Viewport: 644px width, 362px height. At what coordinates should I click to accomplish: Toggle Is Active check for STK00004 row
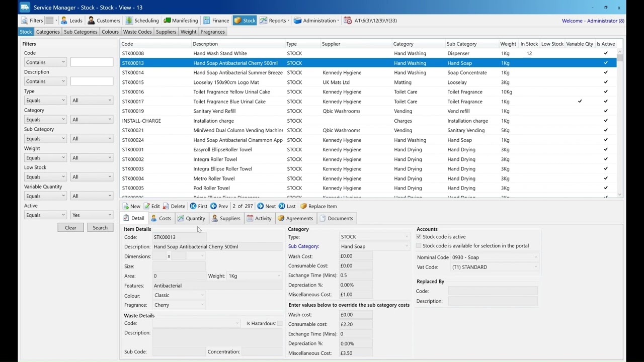[x=606, y=178]
